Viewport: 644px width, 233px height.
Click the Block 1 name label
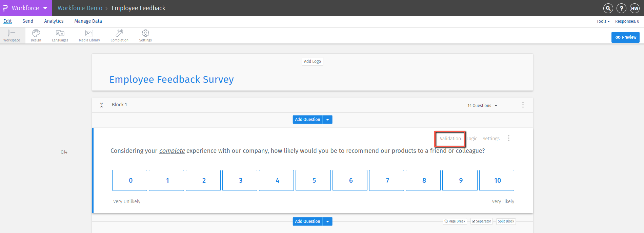119,105
